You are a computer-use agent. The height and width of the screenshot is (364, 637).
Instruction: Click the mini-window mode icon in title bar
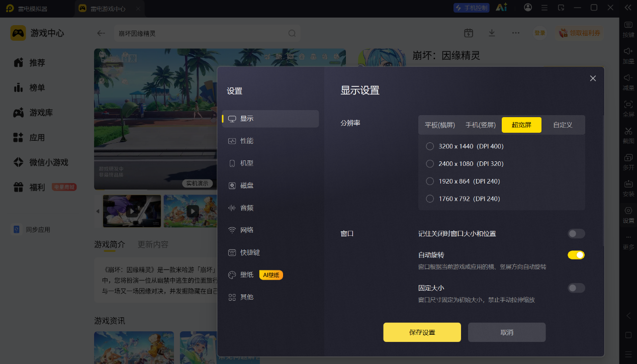(x=561, y=8)
